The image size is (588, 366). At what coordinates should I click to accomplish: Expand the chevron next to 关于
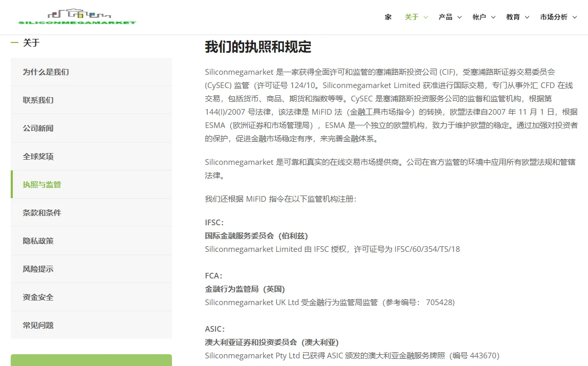pos(426,17)
